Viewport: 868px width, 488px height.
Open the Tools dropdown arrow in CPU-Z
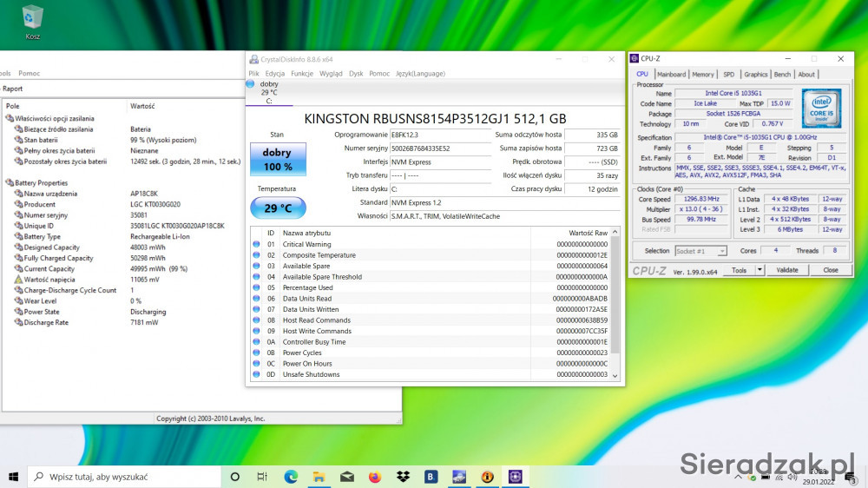(759, 270)
